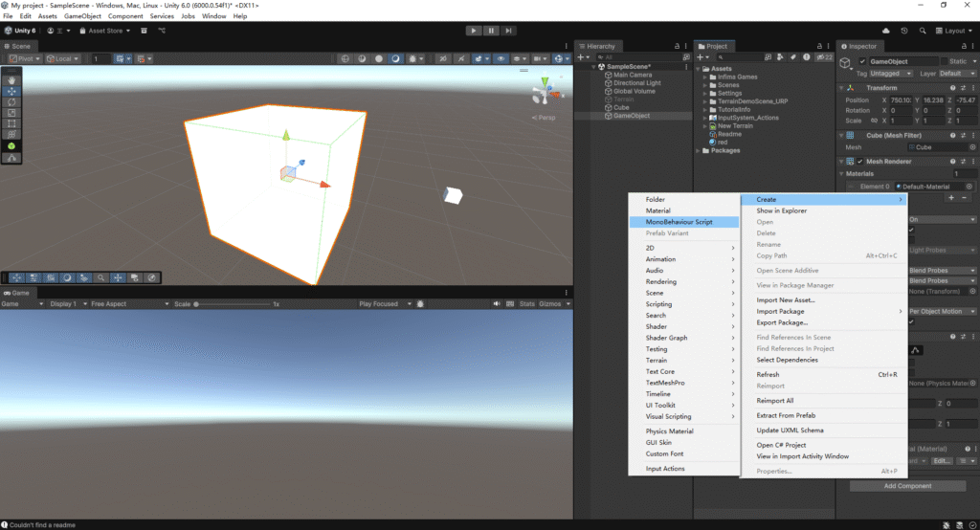
Task: Click Cube Mesh Filter help icon
Action: click(952, 136)
